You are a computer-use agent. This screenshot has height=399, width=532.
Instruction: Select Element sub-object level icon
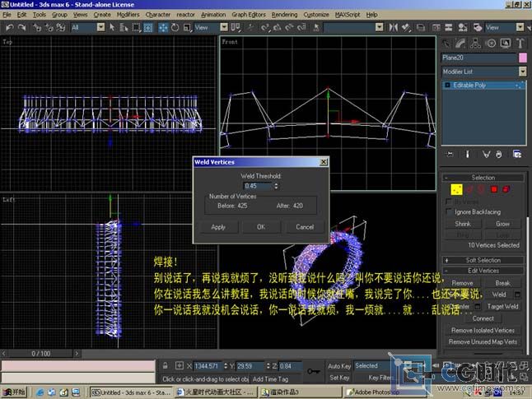(x=506, y=189)
